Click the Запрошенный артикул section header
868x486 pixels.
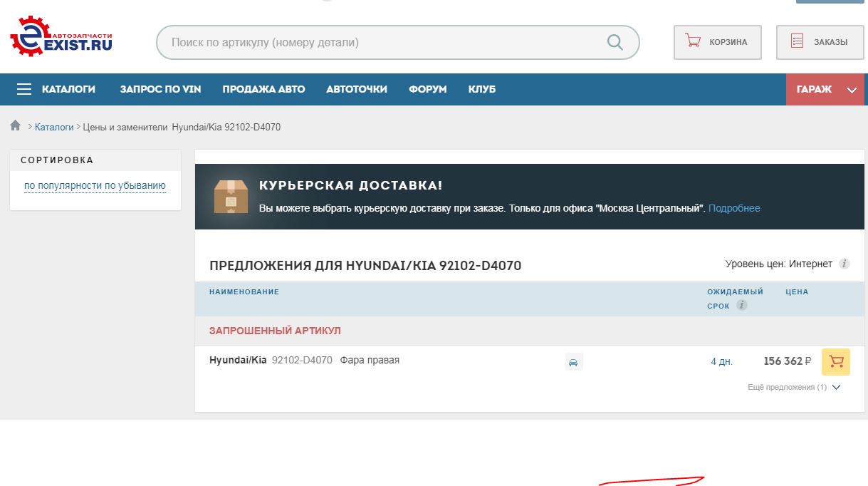(x=275, y=331)
